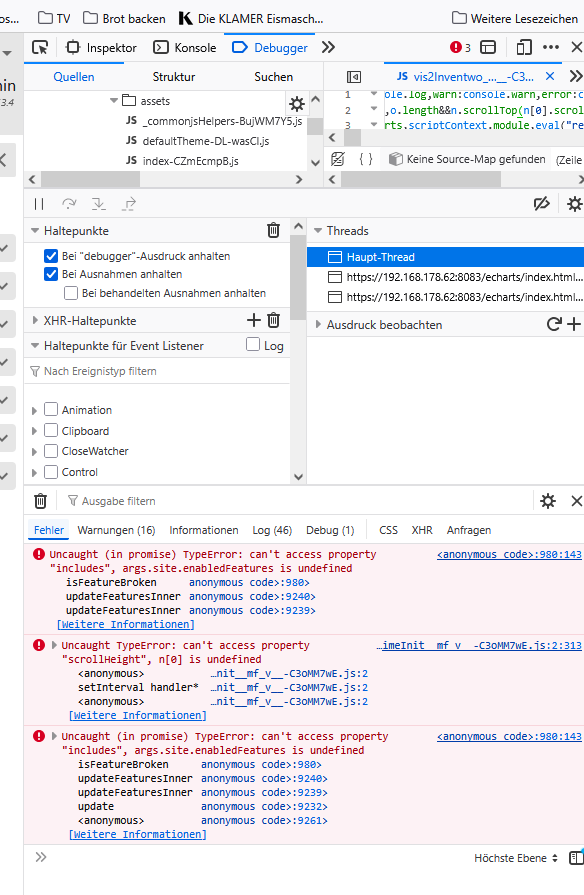
Task: Delete all breakpoints via trash icon
Action: (273, 231)
